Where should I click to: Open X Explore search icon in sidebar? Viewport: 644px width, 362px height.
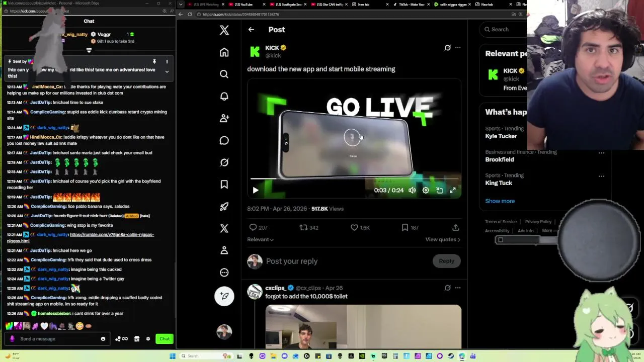(x=224, y=74)
